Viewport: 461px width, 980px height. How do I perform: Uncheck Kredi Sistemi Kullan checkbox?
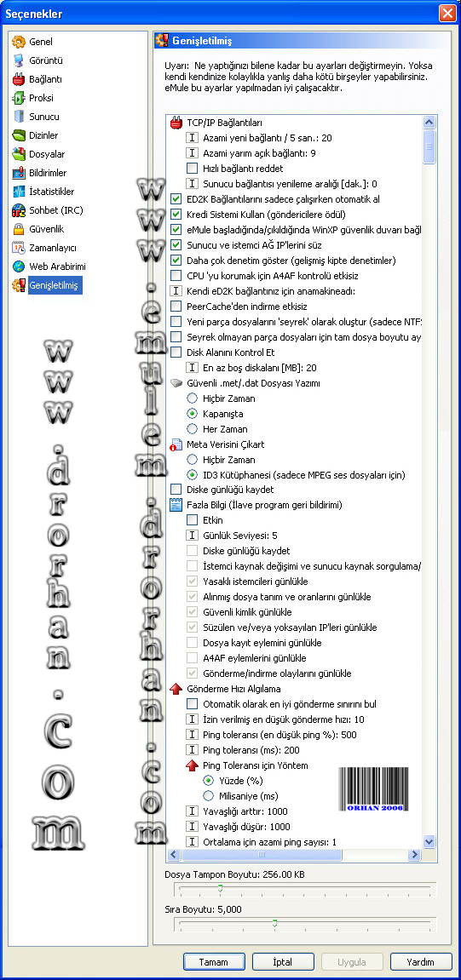pos(176,215)
